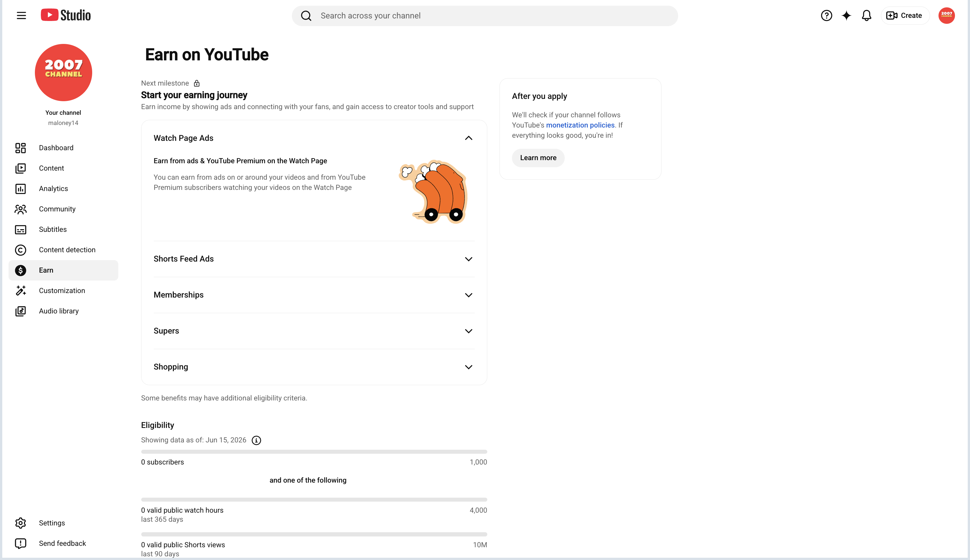The height and width of the screenshot is (560, 970).
Task: Click the subscribers progress bar
Action: pyautogui.click(x=314, y=451)
